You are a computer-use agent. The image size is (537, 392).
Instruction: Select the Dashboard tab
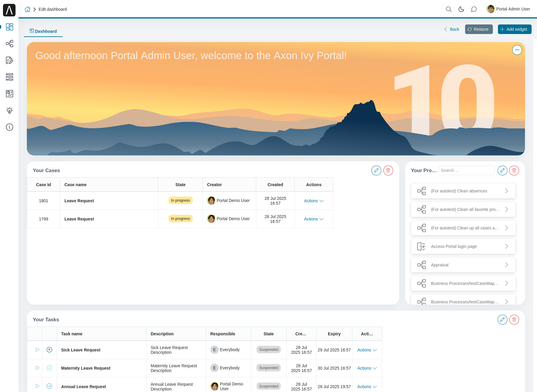point(43,31)
